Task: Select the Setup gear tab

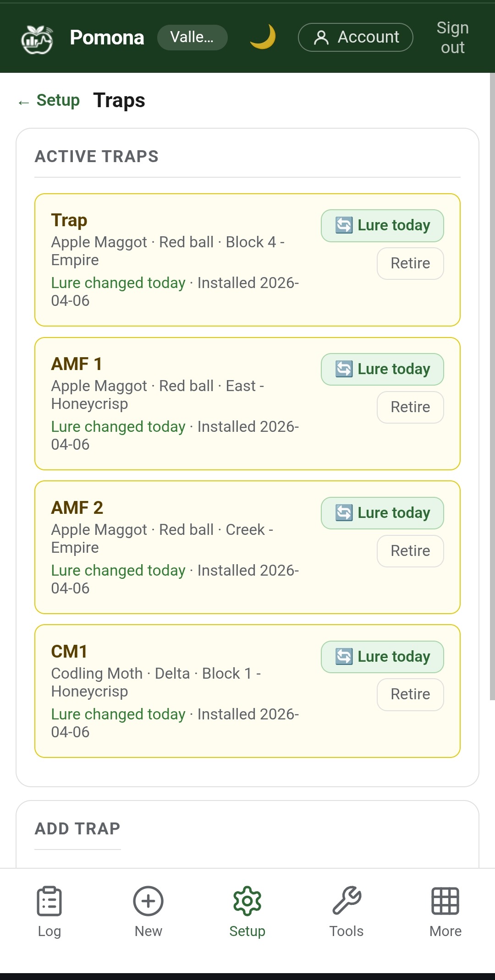Action: coord(247,911)
